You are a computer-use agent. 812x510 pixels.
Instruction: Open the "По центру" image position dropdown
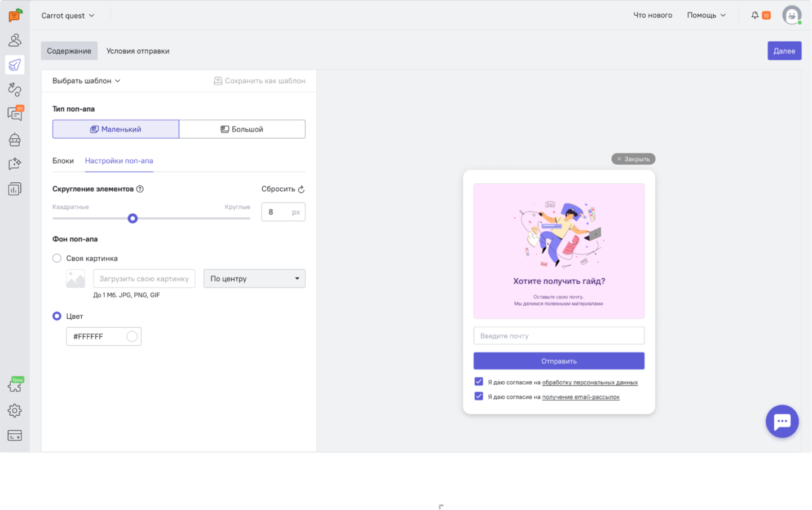(x=254, y=279)
